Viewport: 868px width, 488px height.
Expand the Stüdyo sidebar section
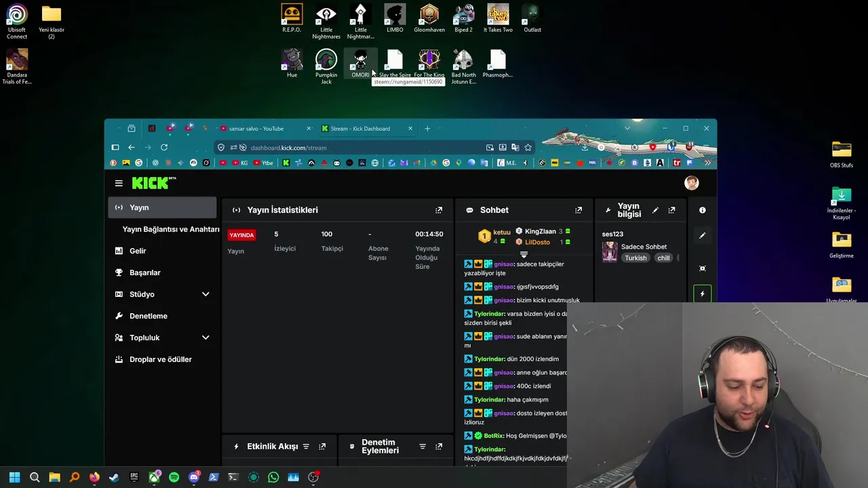coord(205,294)
